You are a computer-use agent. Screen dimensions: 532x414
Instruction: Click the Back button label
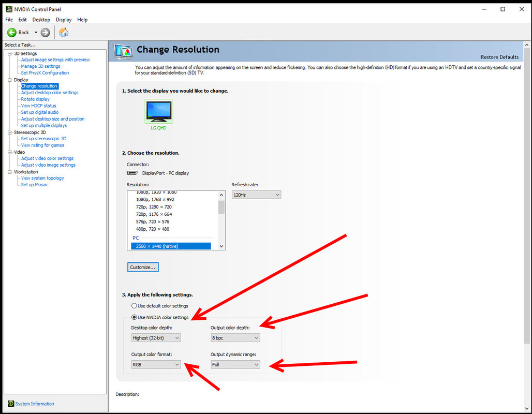tap(23, 33)
